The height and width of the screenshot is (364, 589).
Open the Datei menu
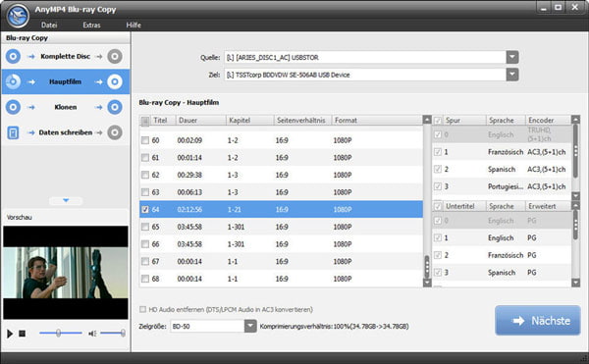click(x=49, y=26)
